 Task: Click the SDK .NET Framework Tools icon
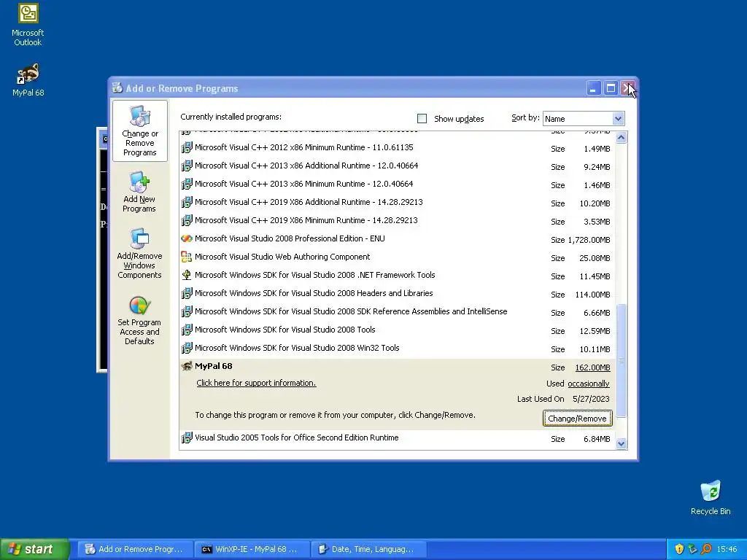pyautogui.click(x=187, y=275)
